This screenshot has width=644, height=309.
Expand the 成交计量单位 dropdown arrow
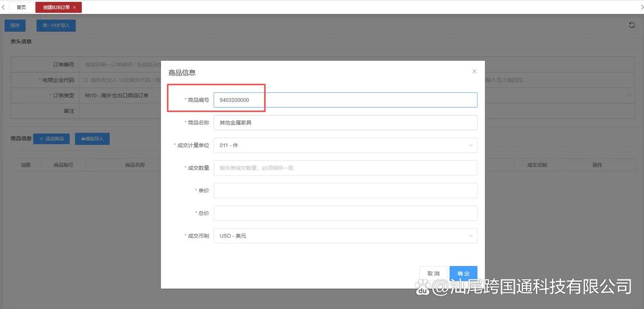point(470,145)
